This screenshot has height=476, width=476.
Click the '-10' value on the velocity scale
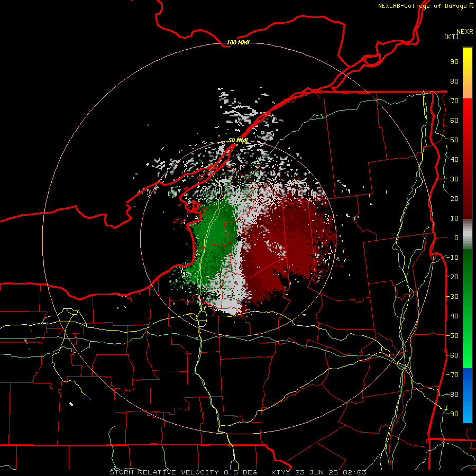click(452, 258)
